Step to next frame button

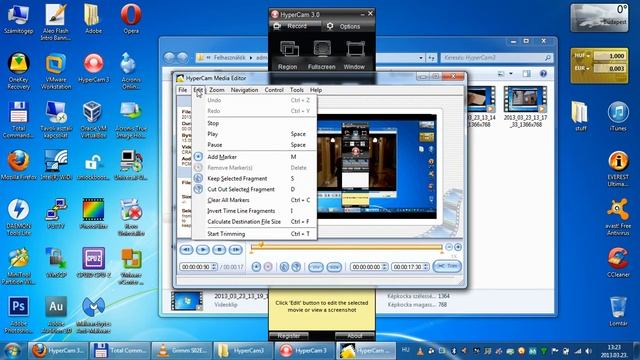coord(236,250)
